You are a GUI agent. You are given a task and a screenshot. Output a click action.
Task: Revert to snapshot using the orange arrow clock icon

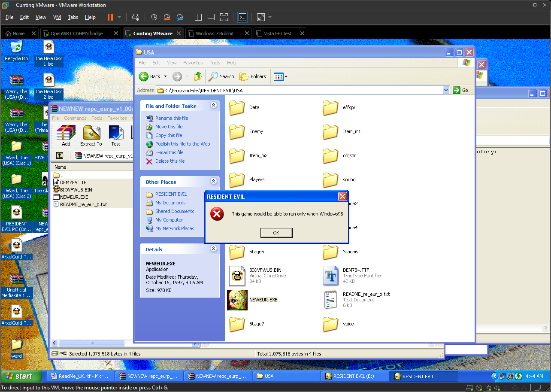coord(167,17)
